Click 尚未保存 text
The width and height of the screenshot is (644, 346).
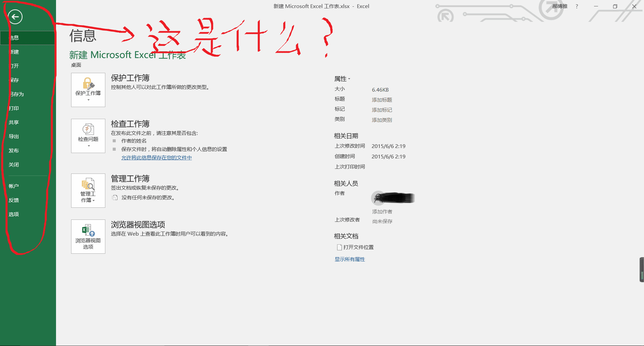382,221
